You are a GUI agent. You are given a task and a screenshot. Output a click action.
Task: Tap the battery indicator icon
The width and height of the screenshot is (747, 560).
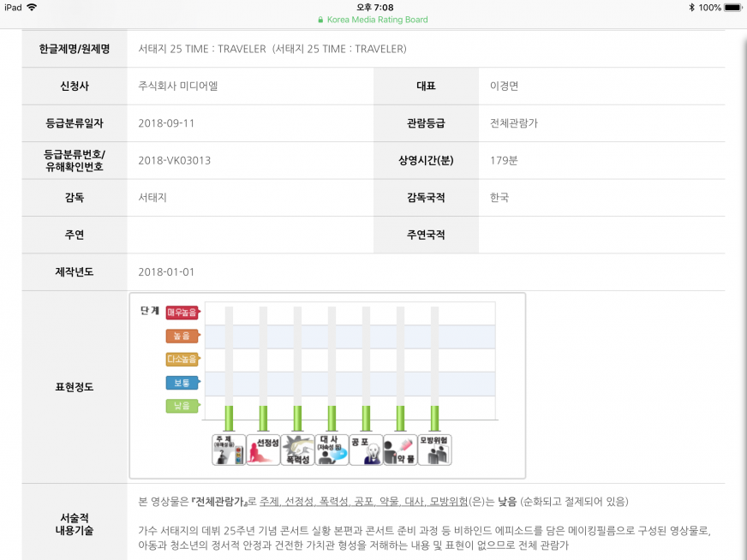tap(733, 7)
